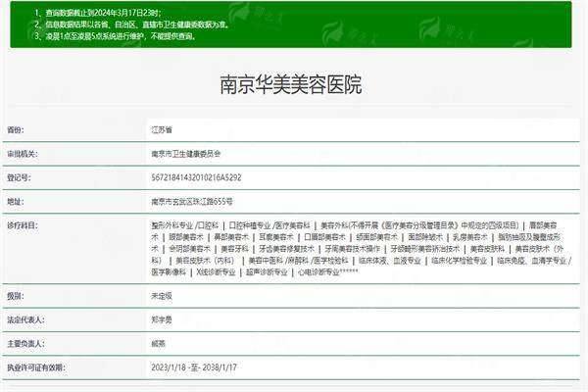Click 整形外科专业 in the 诊疗科目 list
Viewport: 588px width, 392px height.
(171, 225)
